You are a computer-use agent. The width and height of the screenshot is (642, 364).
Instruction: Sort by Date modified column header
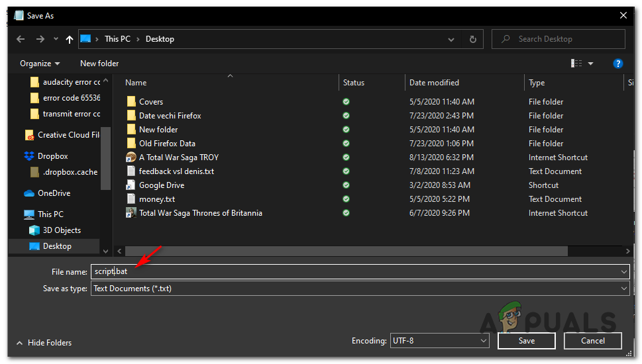434,83
